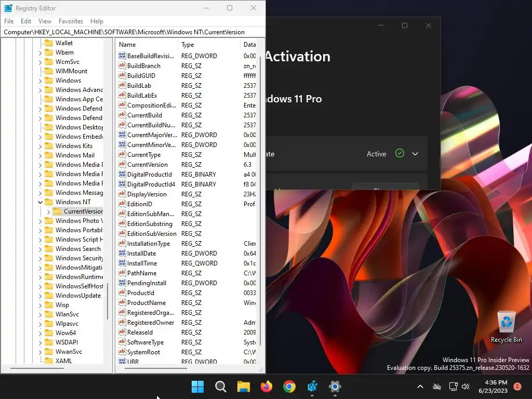This screenshot has height=399, width=532.
Task: Click the volume tray icon
Action: [x=465, y=387]
